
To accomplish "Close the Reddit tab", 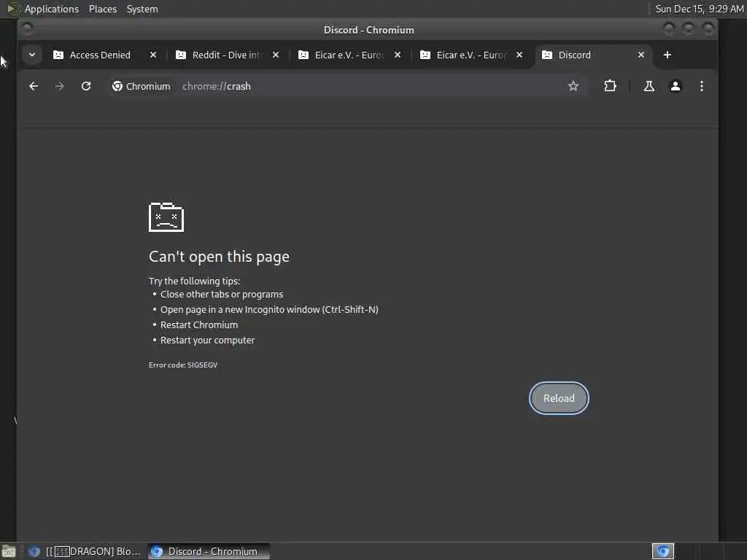I will 275,55.
